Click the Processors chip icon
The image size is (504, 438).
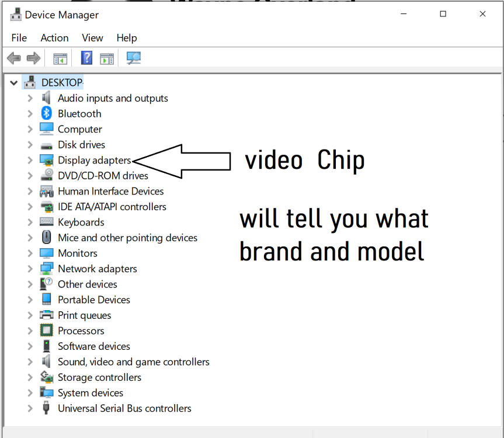click(47, 331)
